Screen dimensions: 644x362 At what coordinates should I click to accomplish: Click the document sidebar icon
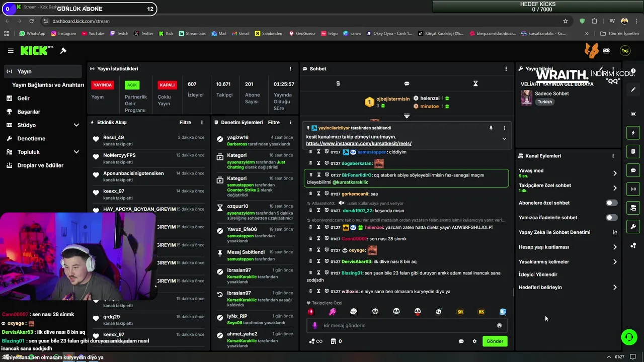pos(633,151)
